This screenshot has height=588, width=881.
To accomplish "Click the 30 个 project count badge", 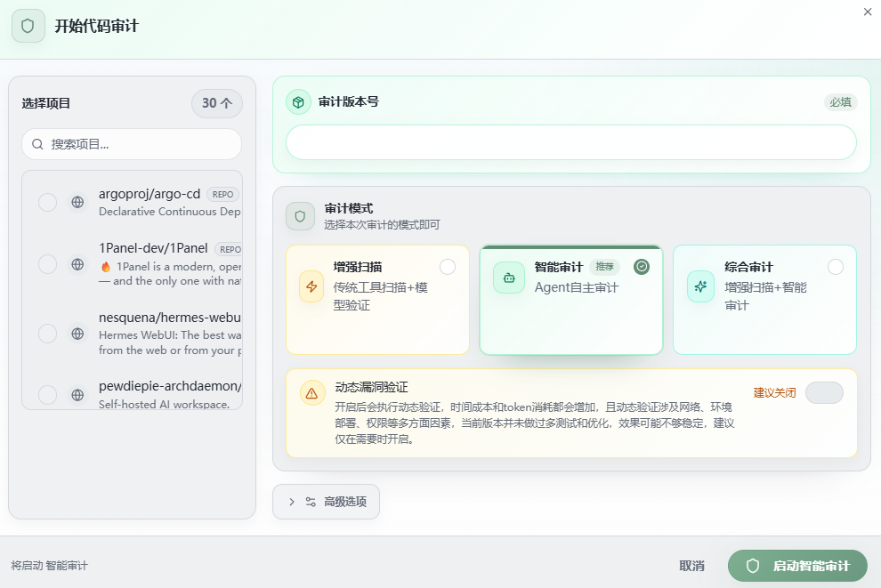I will pos(217,103).
